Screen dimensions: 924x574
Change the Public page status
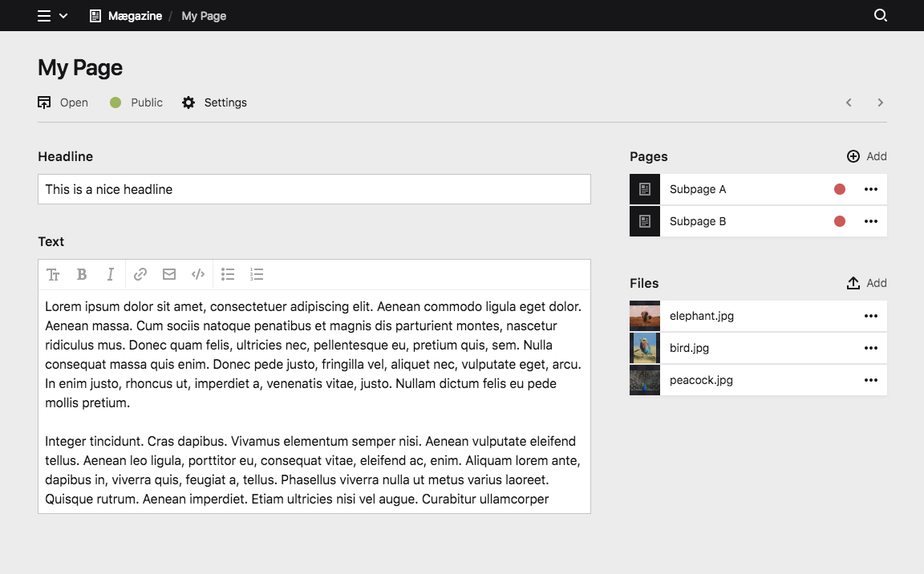click(x=136, y=103)
